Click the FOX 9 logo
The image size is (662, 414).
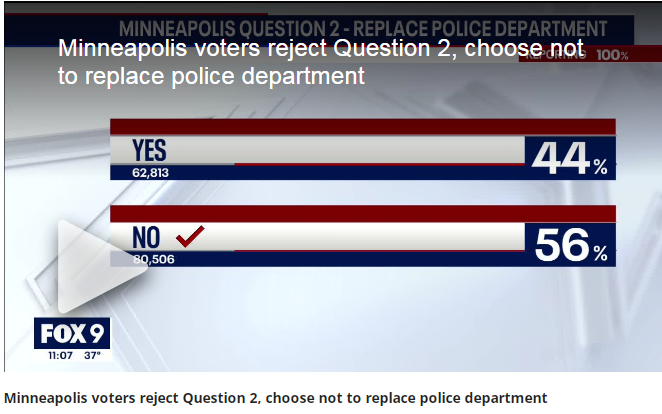point(72,333)
